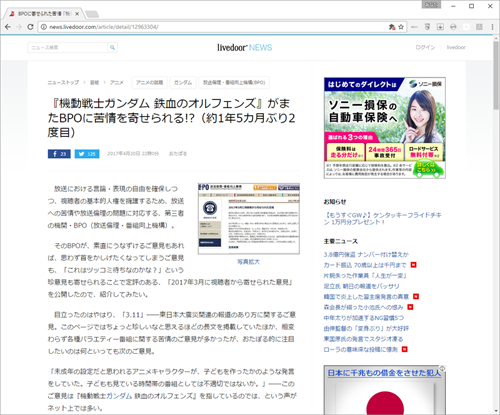Open news link starting with ローラの

pos(361,350)
